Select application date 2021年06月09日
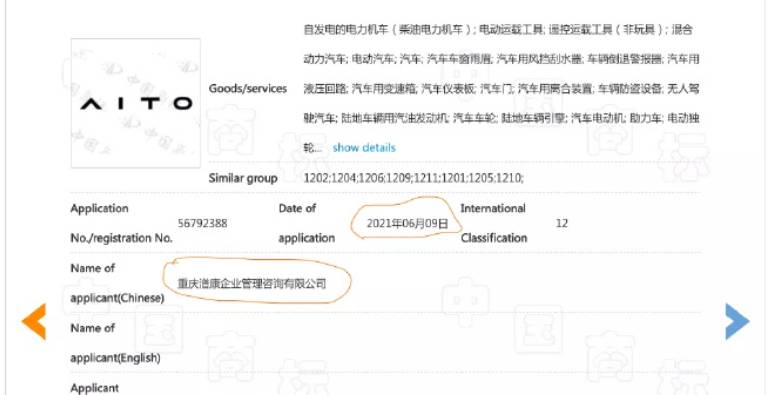The width and height of the screenshot is (769, 395). coord(407,224)
